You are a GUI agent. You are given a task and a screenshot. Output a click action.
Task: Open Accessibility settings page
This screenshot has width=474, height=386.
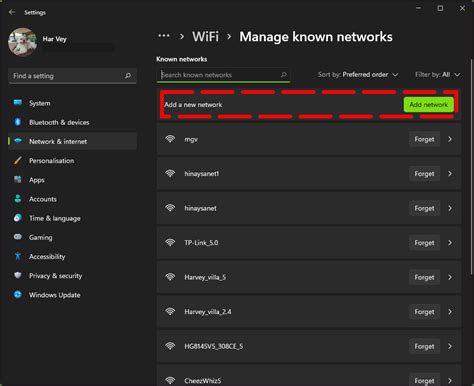pos(72,257)
